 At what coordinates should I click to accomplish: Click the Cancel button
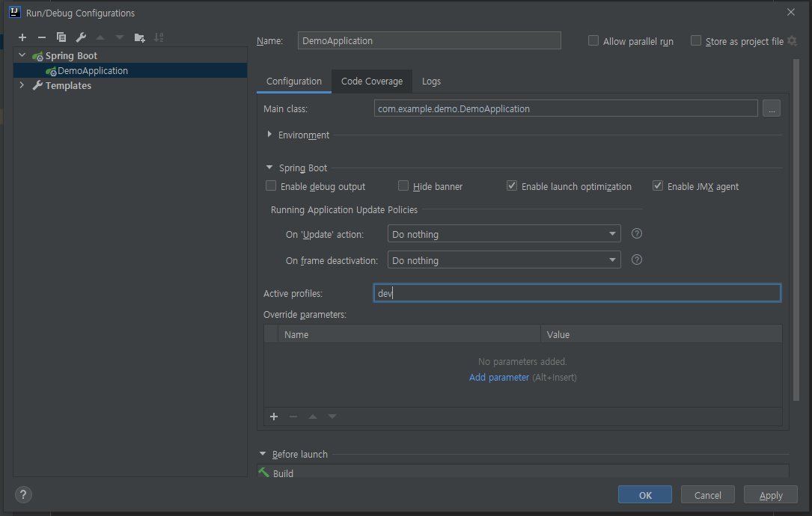click(707, 495)
